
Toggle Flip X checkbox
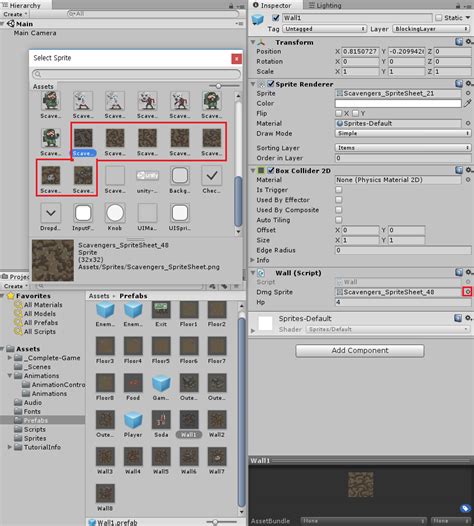pos(338,113)
